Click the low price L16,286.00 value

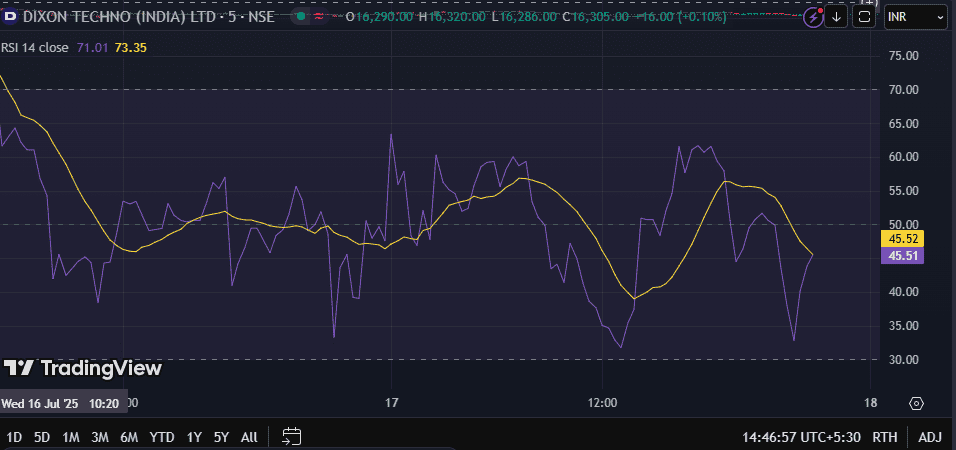point(523,17)
